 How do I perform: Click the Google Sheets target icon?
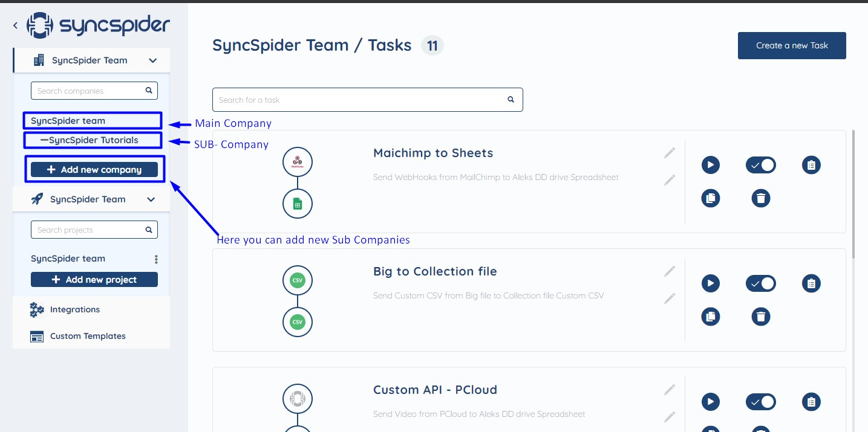tap(297, 204)
